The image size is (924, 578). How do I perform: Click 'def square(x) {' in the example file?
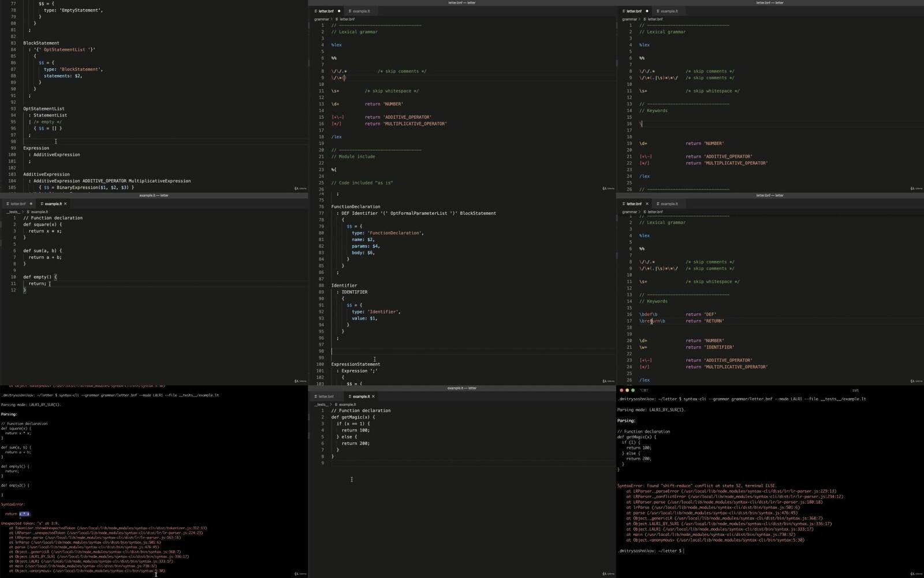pyautogui.click(x=42, y=224)
